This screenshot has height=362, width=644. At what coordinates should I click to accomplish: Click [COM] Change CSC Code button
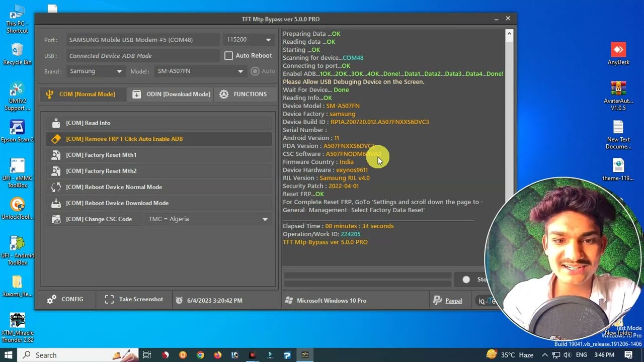94,219
